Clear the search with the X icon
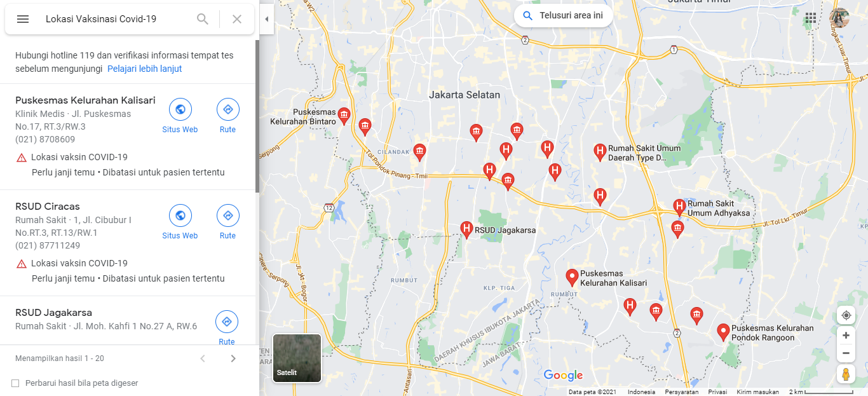Screen dimensions: 868x396 (237, 19)
